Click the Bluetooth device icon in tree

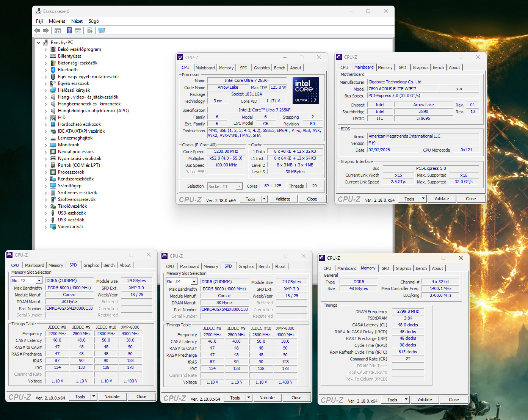click(53, 70)
